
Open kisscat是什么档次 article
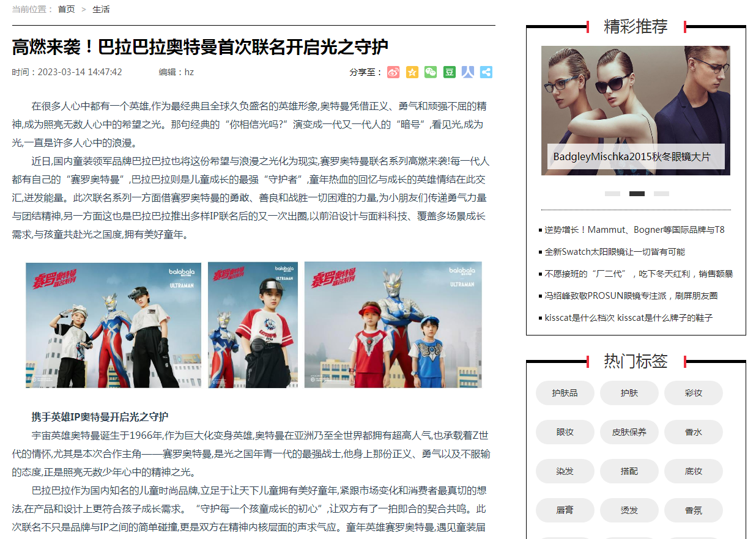629,318
